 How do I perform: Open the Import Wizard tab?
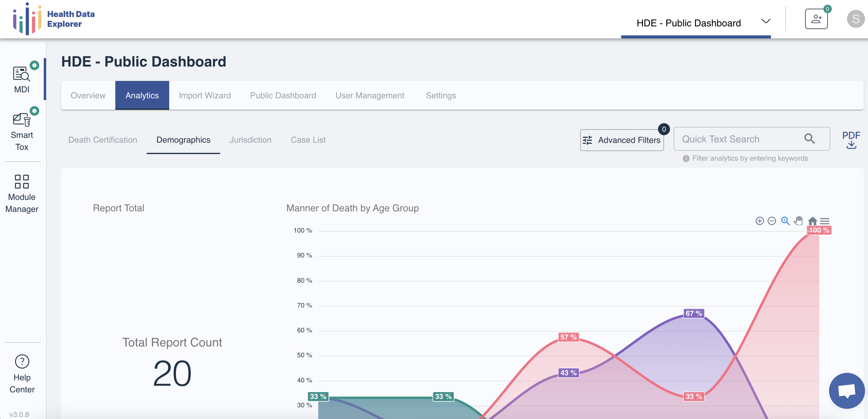click(x=205, y=95)
